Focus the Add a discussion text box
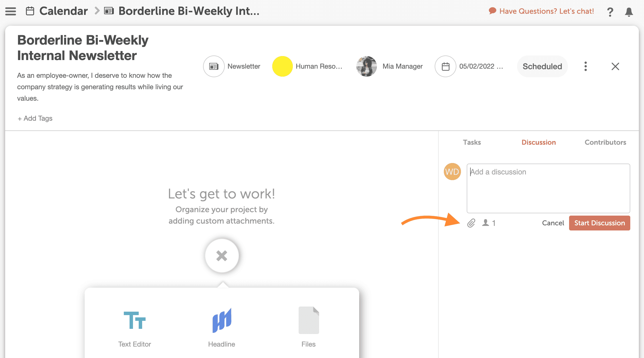 pos(548,188)
